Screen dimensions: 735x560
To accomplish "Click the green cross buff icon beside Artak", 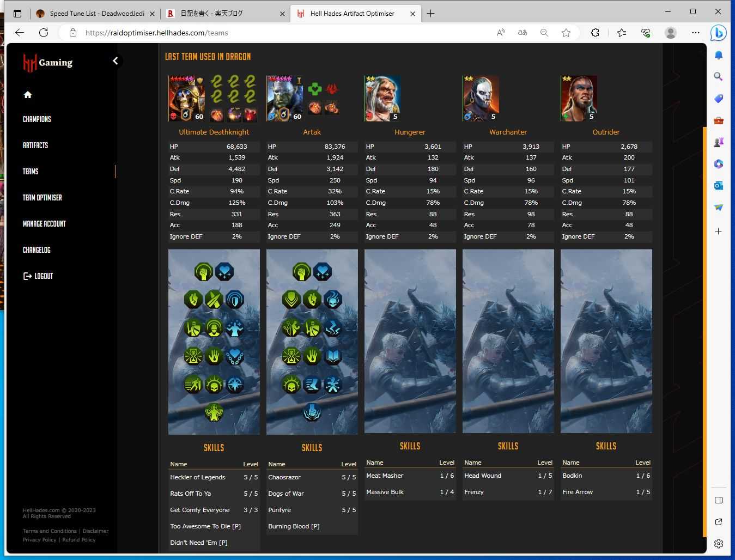I will 314,88.
